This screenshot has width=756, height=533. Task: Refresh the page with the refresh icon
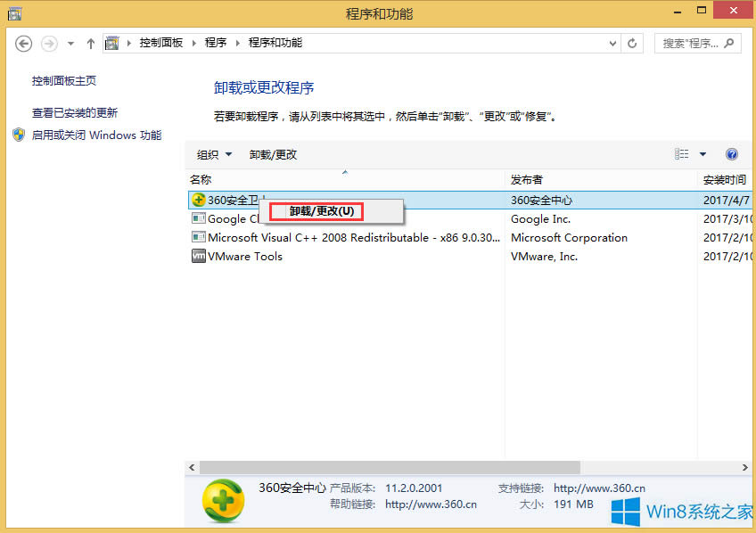coord(632,42)
